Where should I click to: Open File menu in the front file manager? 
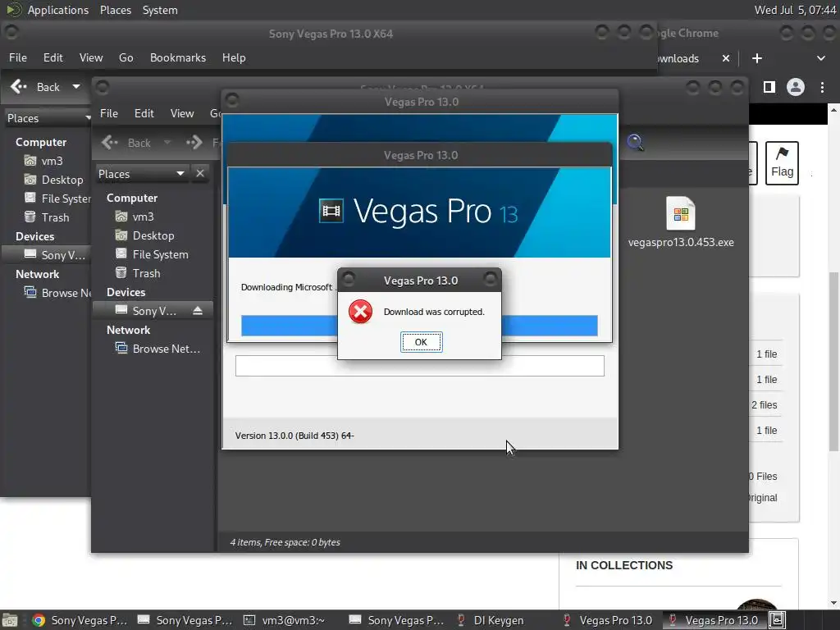pyautogui.click(x=109, y=113)
